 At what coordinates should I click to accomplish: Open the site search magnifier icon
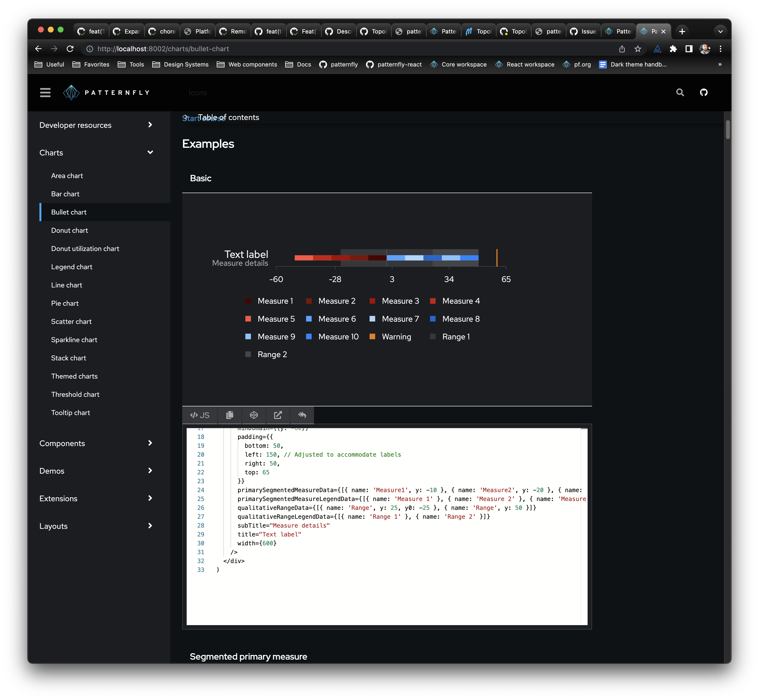[680, 92]
